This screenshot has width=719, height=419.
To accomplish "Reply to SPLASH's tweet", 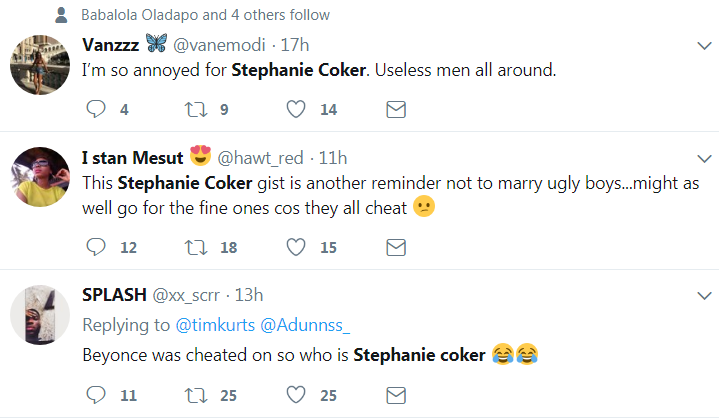I will (97, 395).
